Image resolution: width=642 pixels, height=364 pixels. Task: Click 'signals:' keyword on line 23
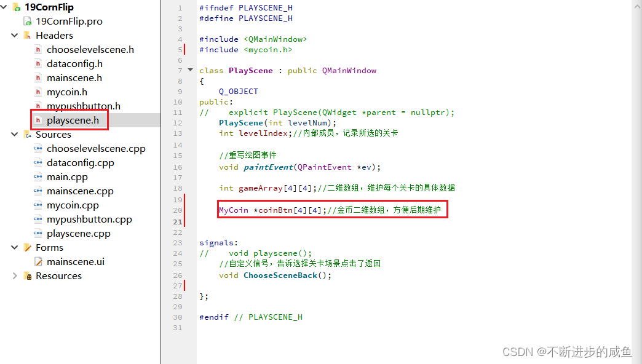click(x=218, y=243)
